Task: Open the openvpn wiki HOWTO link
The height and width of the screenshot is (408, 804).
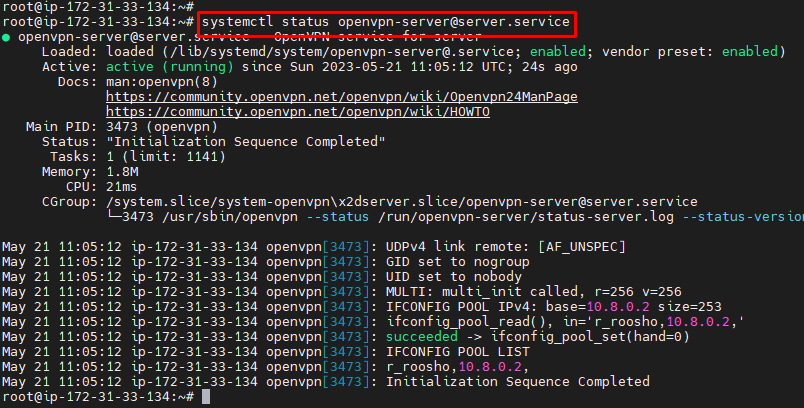Action: click(x=298, y=111)
